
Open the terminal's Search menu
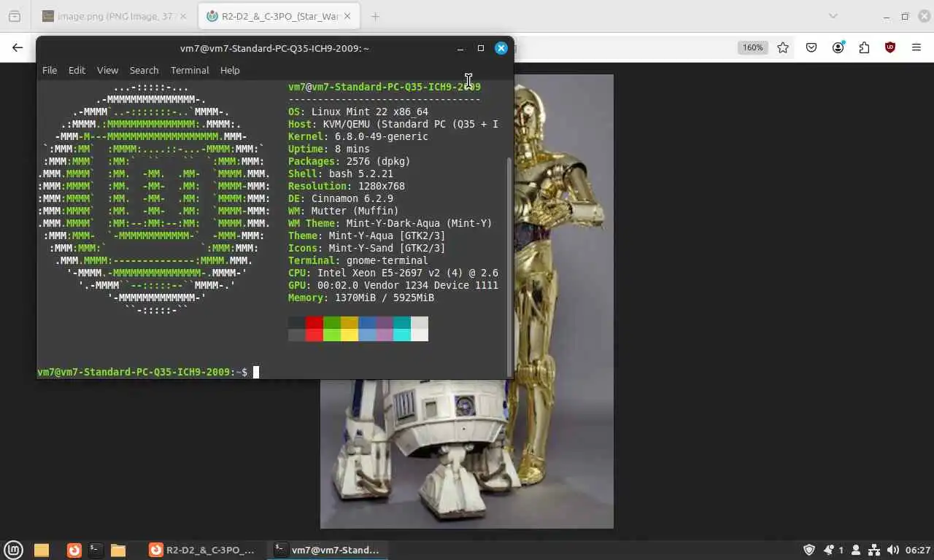click(x=144, y=70)
